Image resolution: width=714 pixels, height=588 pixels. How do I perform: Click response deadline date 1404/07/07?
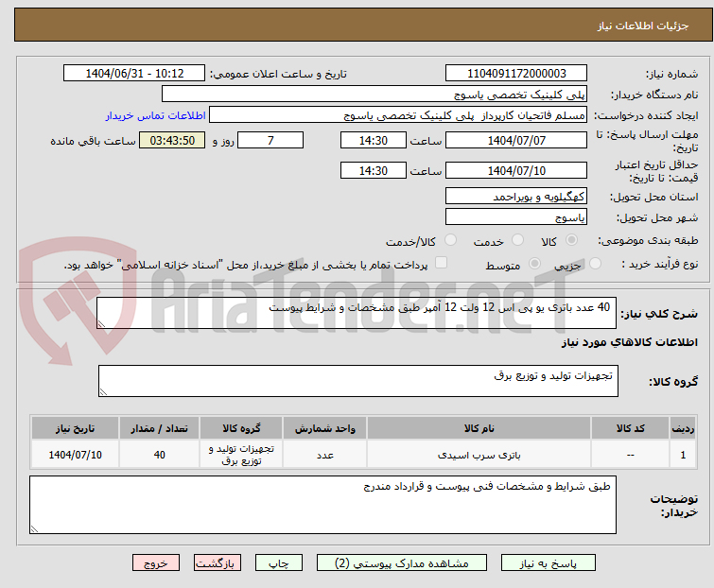click(516, 140)
